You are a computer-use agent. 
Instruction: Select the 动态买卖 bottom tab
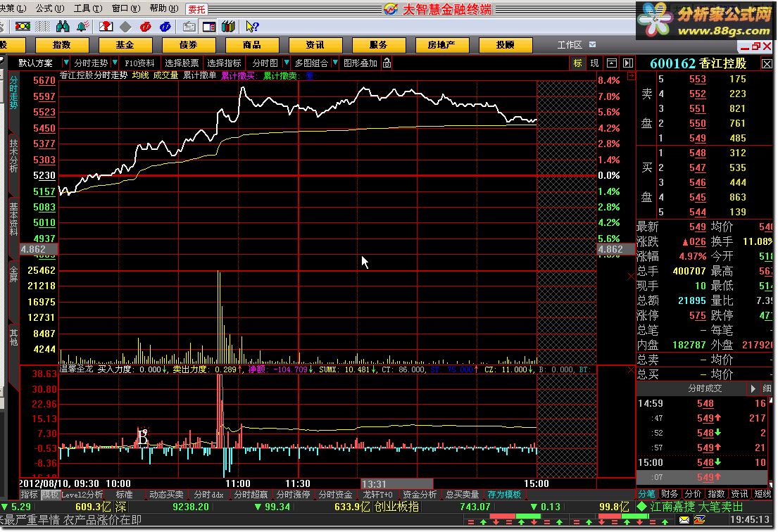(166, 494)
